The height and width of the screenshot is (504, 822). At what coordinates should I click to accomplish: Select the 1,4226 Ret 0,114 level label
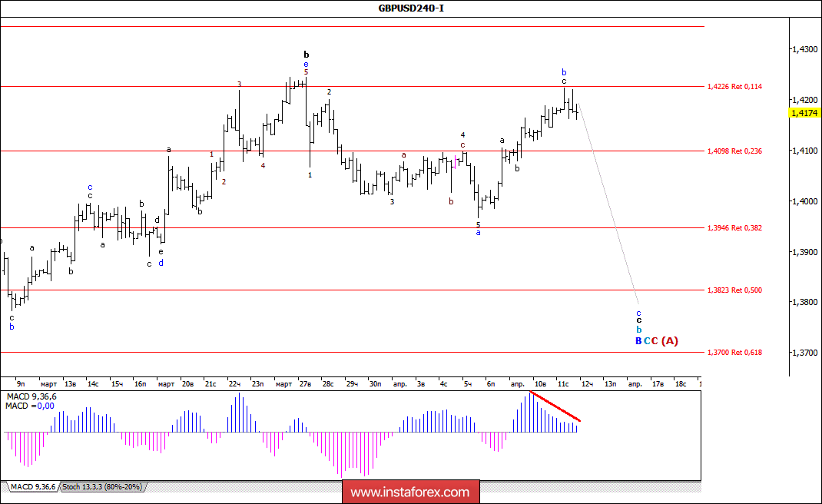coord(734,87)
